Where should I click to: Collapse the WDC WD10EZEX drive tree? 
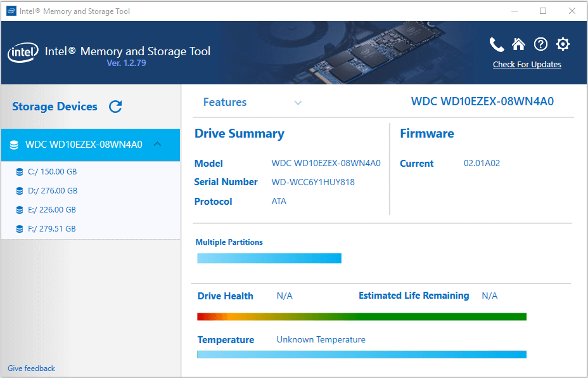pyautogui.click(x=158, y=144)
